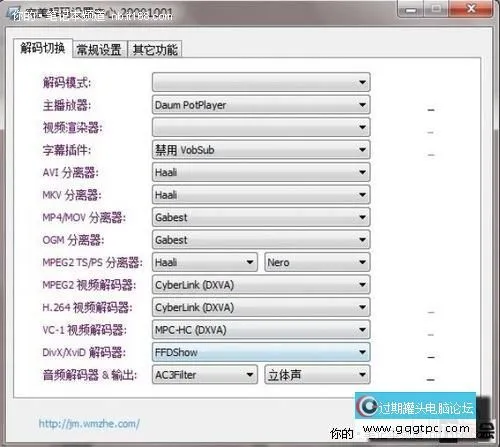Open the MPEG2 TS/PS Haali dropdown
The width and height of the screenshot is (500, 447).
point(205,262)
